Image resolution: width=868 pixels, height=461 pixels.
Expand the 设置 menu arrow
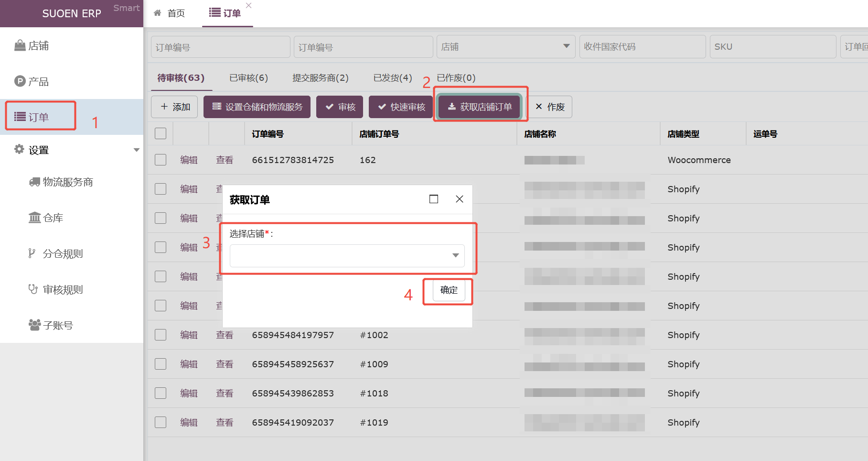[x=137, y=150]
